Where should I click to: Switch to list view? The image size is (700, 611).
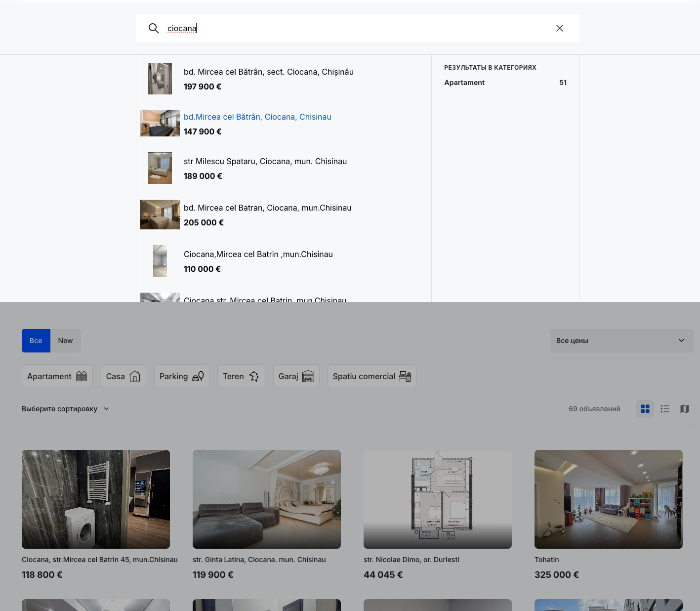(x=665, y=409)
